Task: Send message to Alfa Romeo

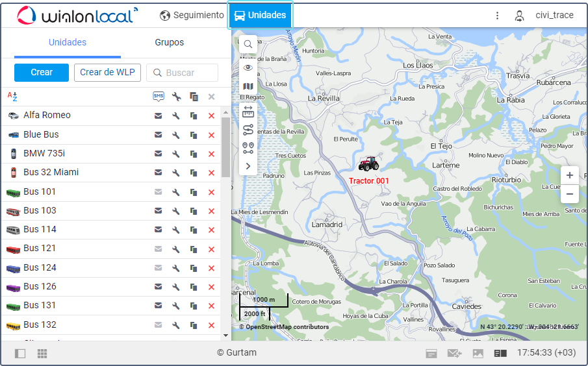Action: click(x=159, y=116)
